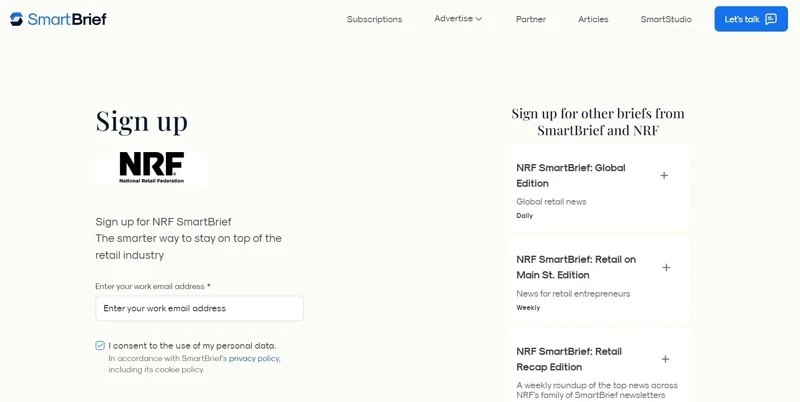Click 'I consent to the use of my personal data' label
Image resolution: width=800 pixels, height=402 pixels.
(x=192, y=345)
